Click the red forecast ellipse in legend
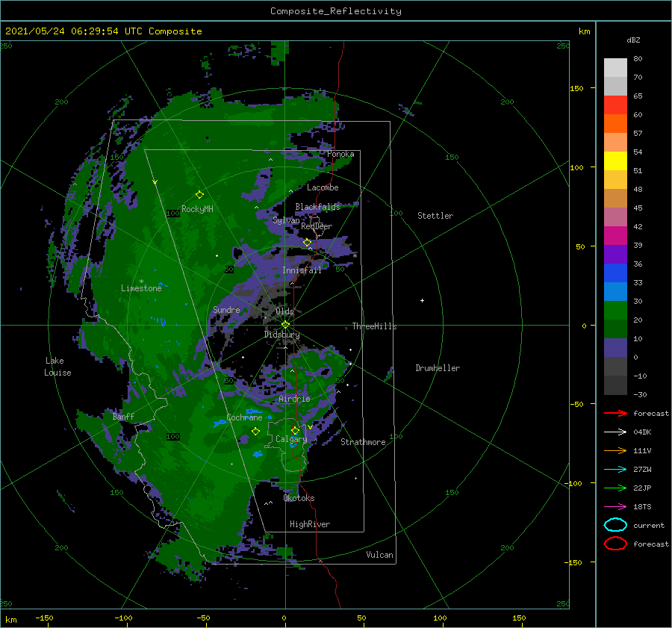672x628 pixels. (615, 544)
